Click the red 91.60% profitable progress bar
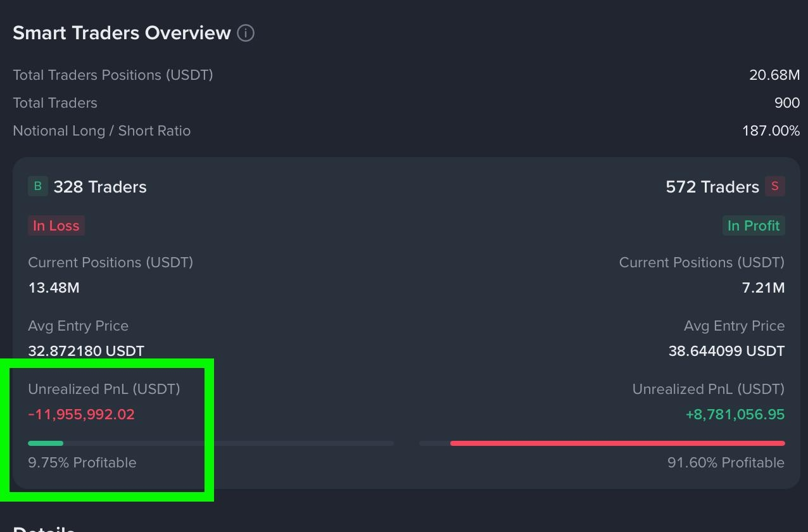 [x=617, y=443]
